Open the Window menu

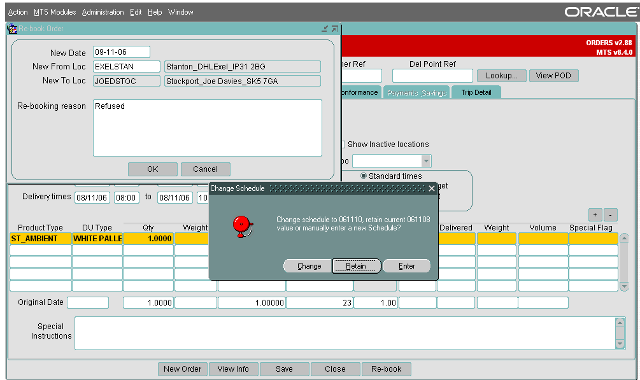(180, 12)
